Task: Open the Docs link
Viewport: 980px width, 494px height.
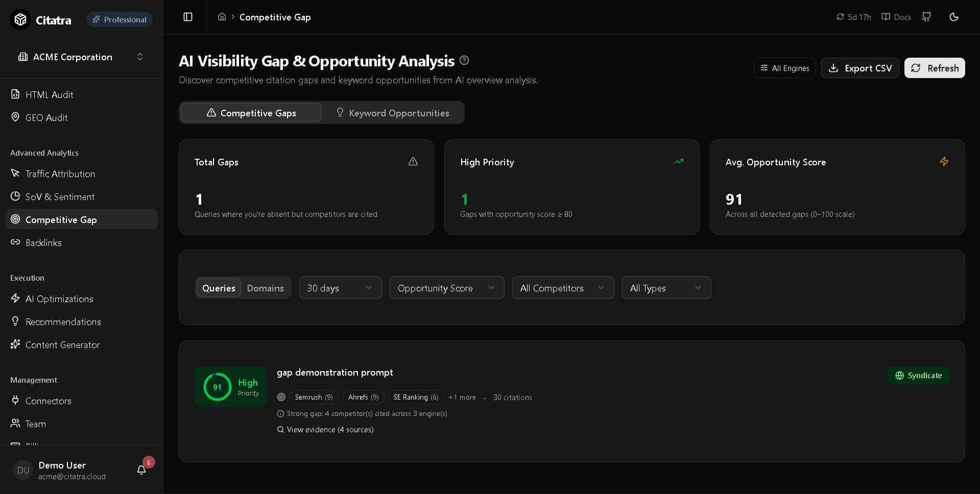Action: tap(896, 17)
